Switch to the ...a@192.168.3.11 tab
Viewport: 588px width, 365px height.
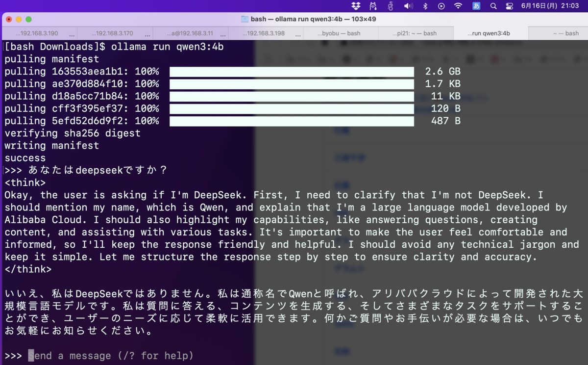point(191,33)
